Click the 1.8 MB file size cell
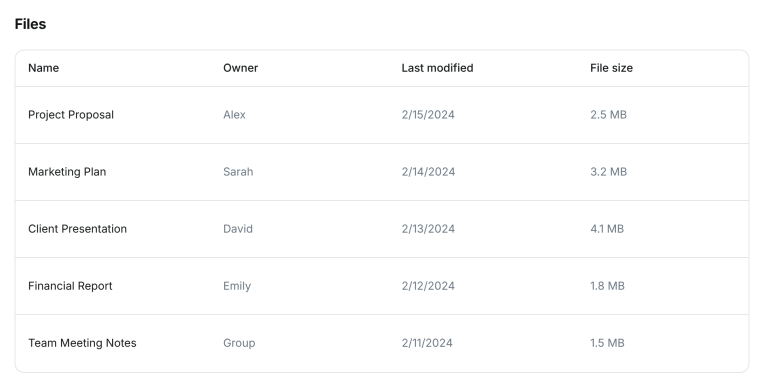The image size is (768, 388). (607, 286)
